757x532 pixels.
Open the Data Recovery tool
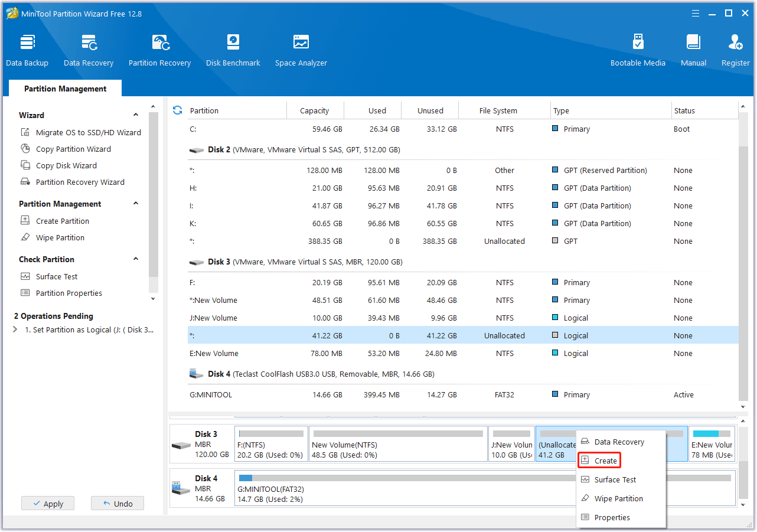click(89, 50)
